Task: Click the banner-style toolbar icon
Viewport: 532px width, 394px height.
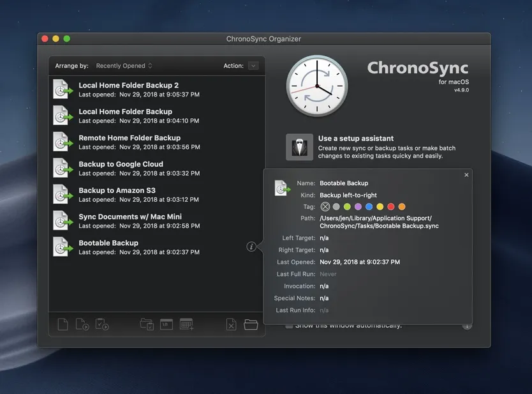Action: tap(166, 324)
